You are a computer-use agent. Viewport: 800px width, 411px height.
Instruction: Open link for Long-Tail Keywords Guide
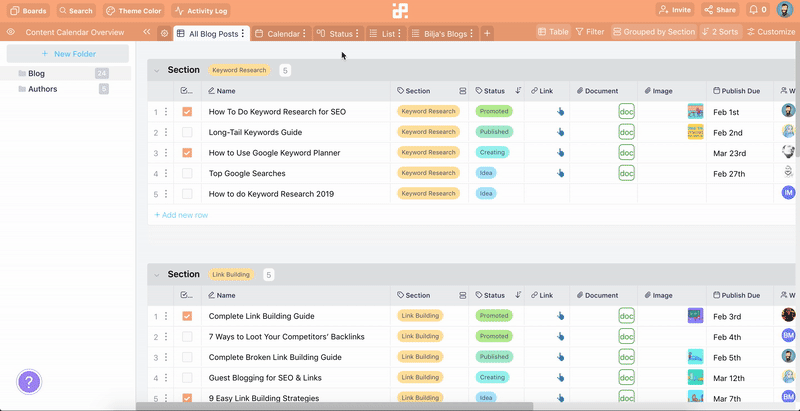[x=560, y=132]
